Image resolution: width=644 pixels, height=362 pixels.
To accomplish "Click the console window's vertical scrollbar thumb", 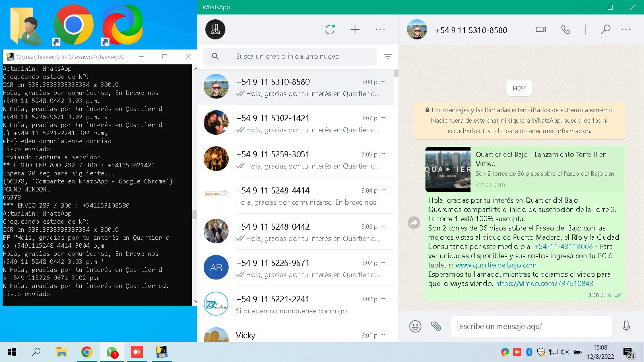I will 195,214.
